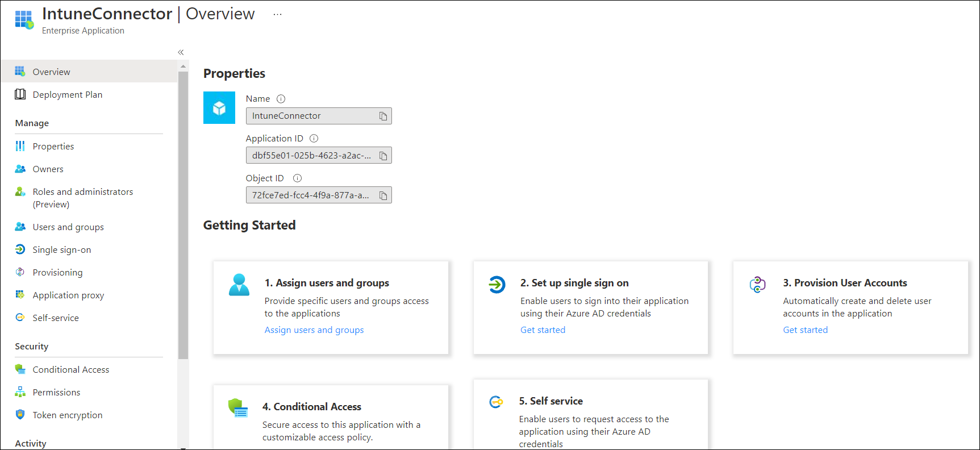Viewport: 980px width, 450px height.
Task: Open the more options ellipsis in header
Action: (x=277, y=14)
